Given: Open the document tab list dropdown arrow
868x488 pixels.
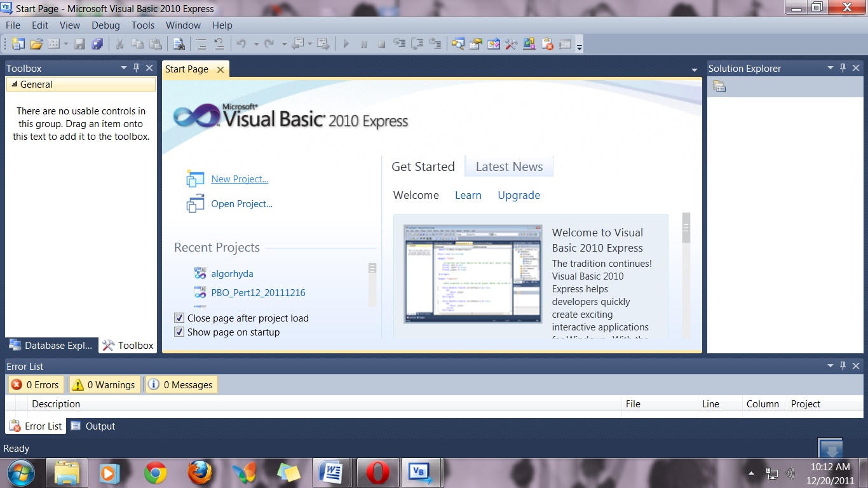Looking at the screenshot, I should [695, 69].
